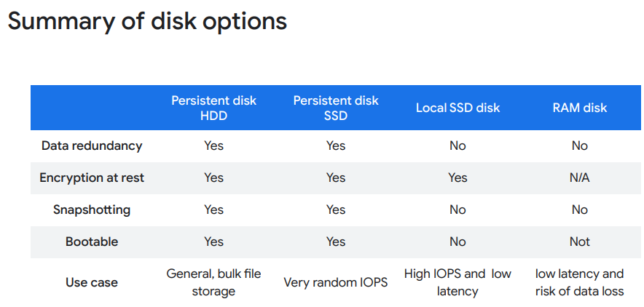Select the "General, bulk file storage" cell
Image resolution: width=644 pixels, height=307 pixels.
point(213,282)
